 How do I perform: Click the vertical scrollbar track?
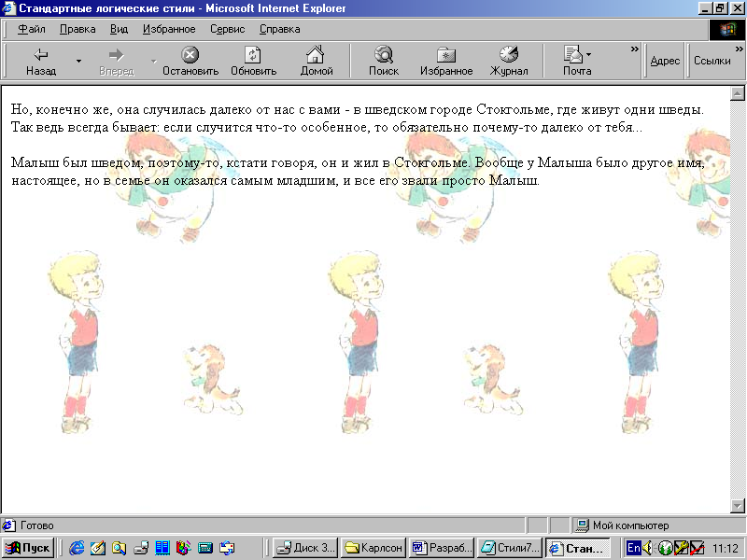737,299
